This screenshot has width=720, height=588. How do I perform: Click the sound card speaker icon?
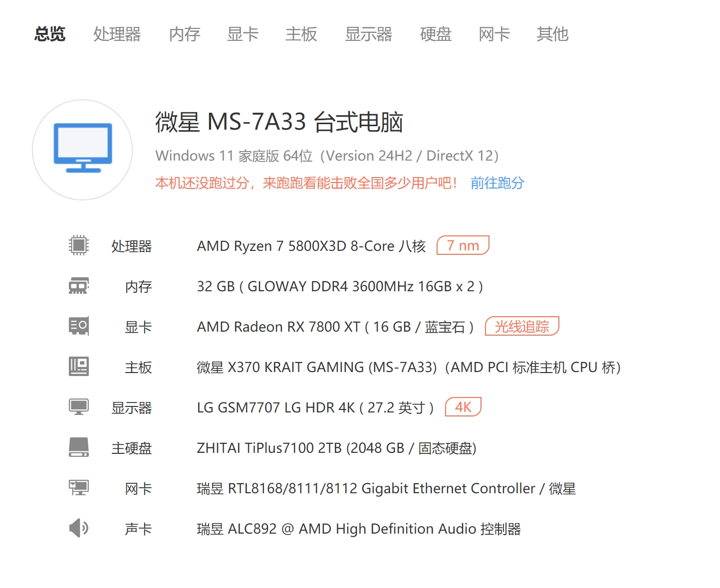click(x=79, y=528)
